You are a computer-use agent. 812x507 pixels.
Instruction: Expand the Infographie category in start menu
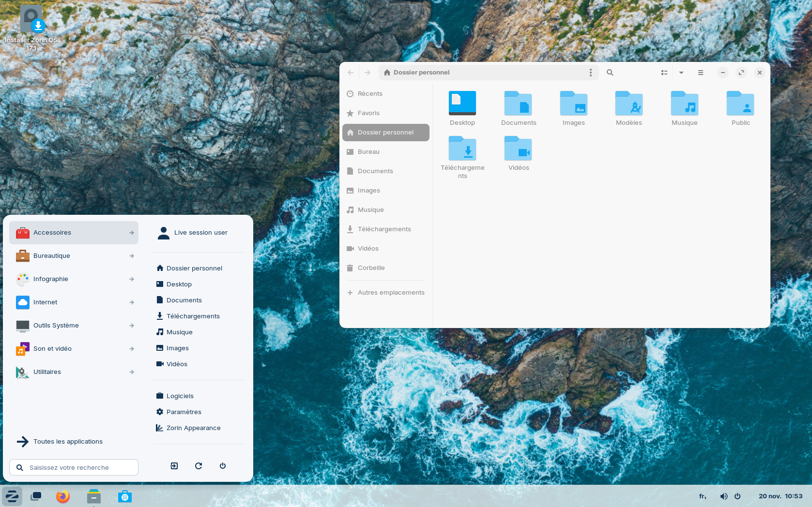74,279
